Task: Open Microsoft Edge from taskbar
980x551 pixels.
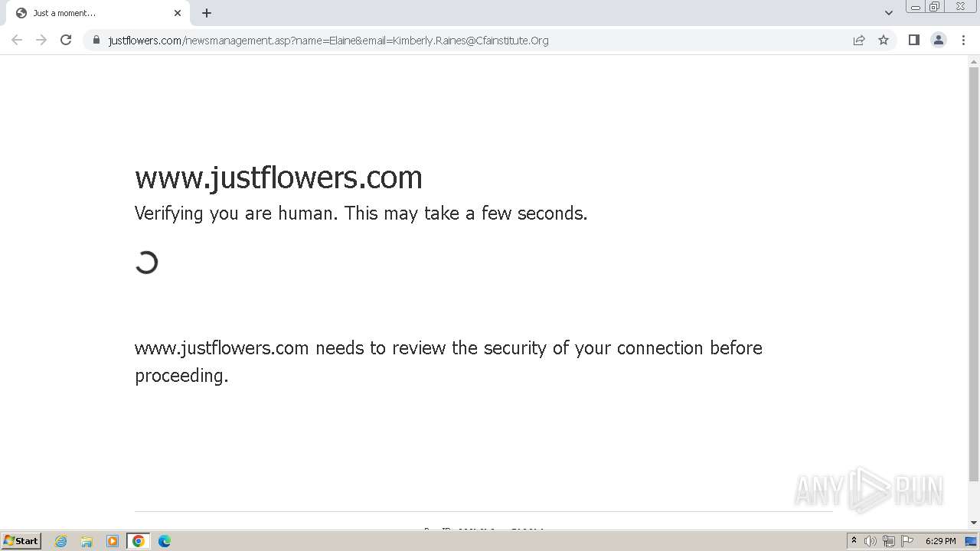Action: click(x=165, y=541)
